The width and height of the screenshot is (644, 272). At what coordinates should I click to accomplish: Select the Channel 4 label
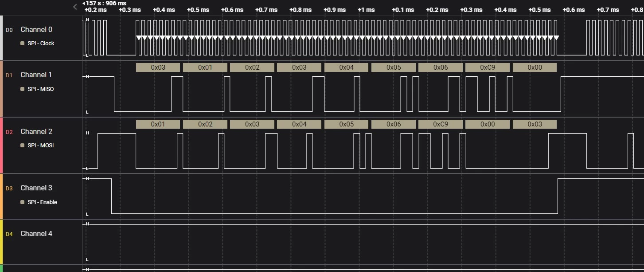coord(36,233)
